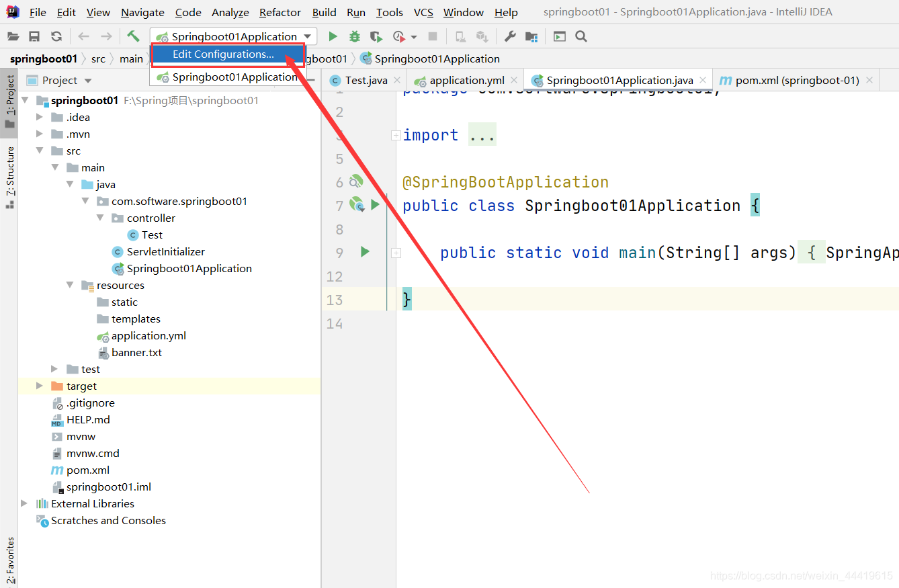
Task: Start debugging with the bug icon
Action: [x=355, y=36]
